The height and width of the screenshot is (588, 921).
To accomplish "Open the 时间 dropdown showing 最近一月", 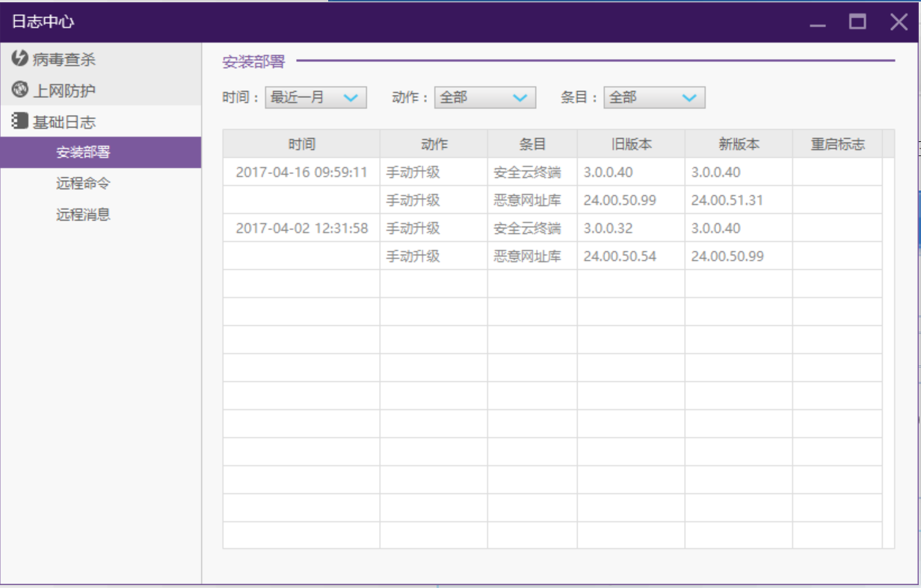I will pos(315,98).
